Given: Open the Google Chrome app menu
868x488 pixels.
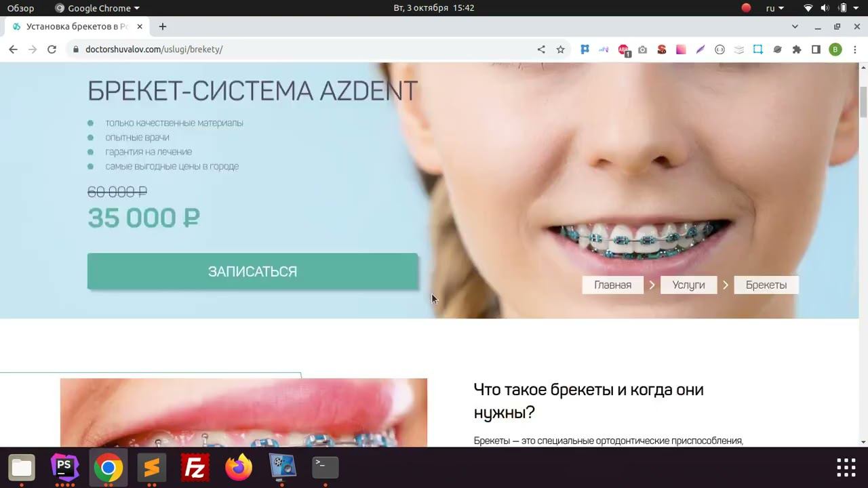Looking at the screenshot, I should pyautogui.click(x=97, y=8).
